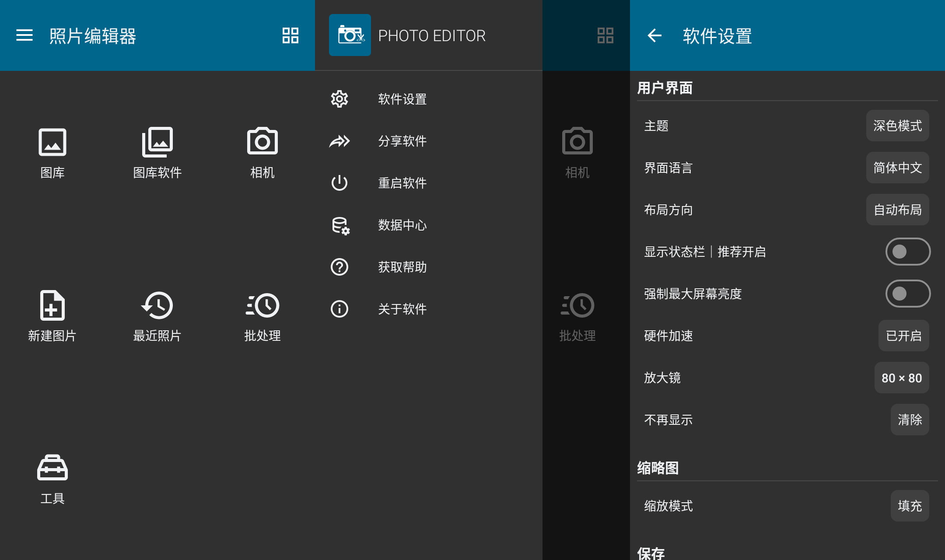Select 关于软件 menu entry in drawer
Viewport: 945px width, 560px height.
tap(429, 309)
